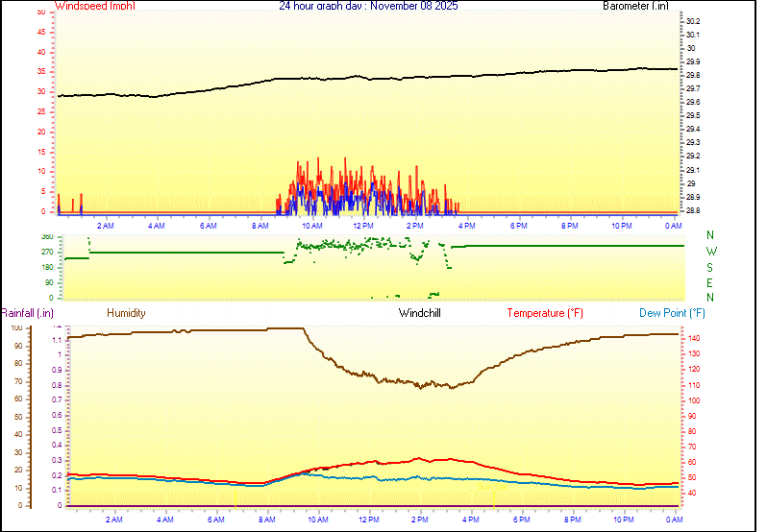Image resolution: width=767 pixels, height=532 pixels.
Task: Click the Barometer (in) axis label
Action: coord(635,6)
